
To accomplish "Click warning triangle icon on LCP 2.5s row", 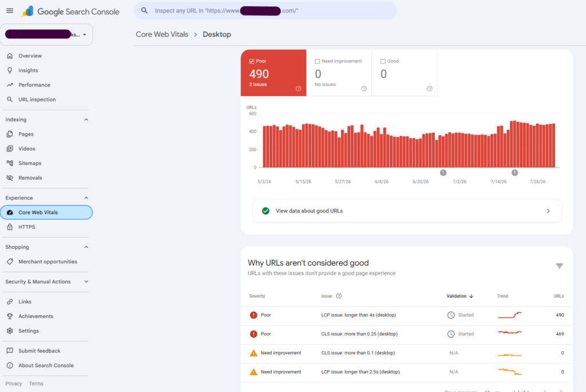I will [254, 372].
